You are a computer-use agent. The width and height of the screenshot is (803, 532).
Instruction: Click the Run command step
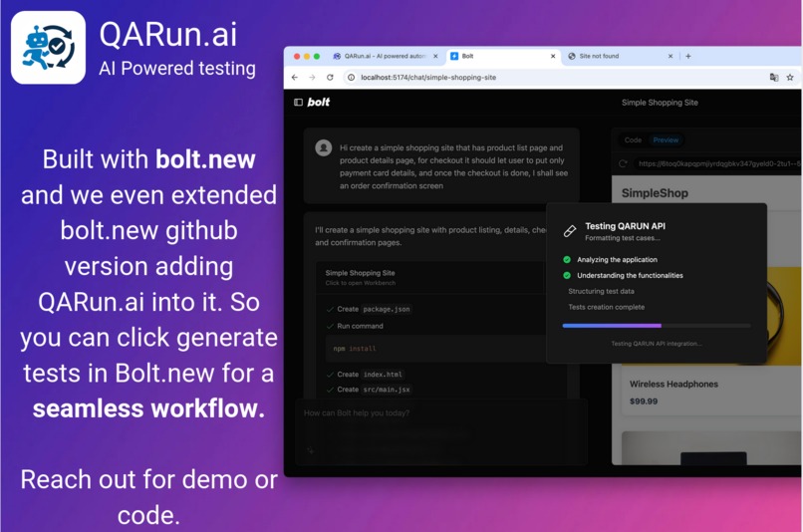click(355, 326)
